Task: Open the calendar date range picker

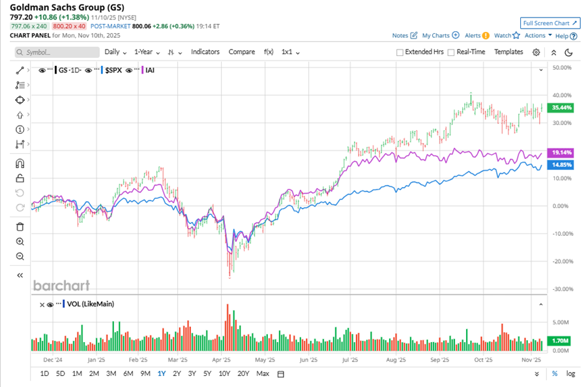Action: pos(281,374)
